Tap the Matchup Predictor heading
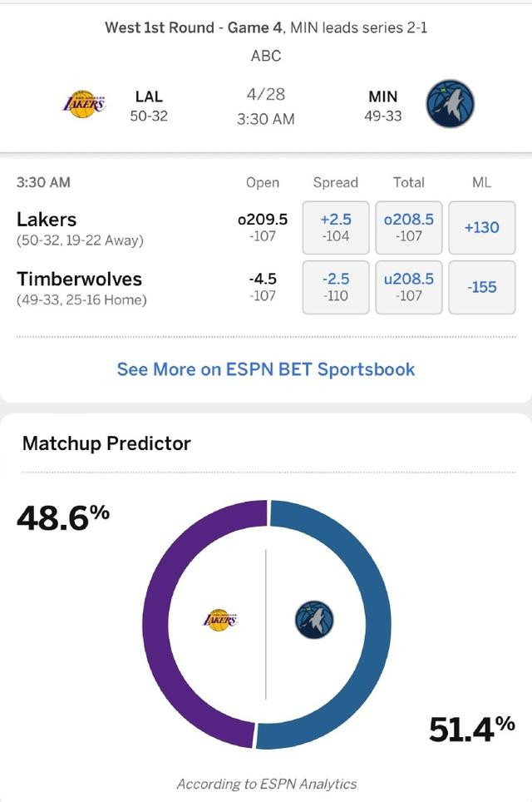Image resolution: width=532 pixels, height=802 pixels. (x=106, y=443)
